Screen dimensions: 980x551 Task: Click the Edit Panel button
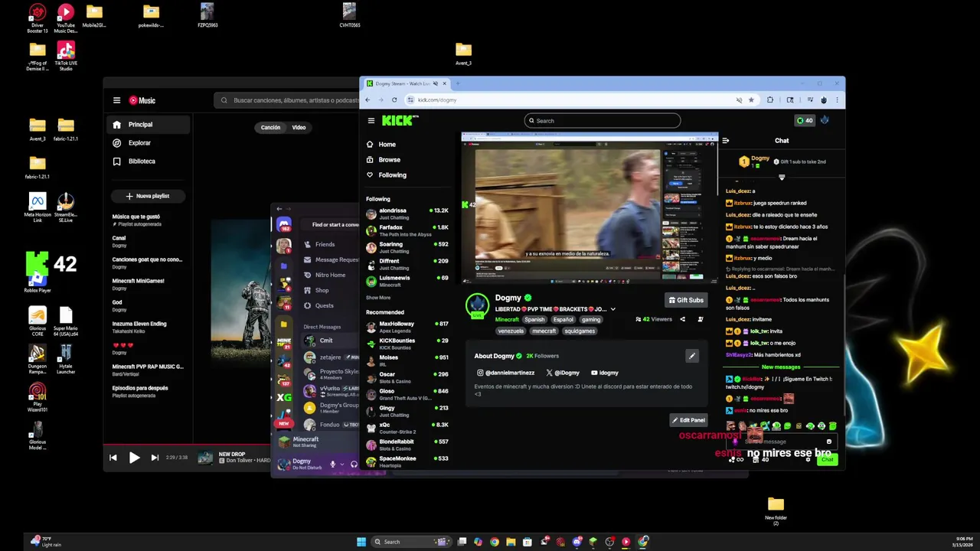(x=688, y=419)
